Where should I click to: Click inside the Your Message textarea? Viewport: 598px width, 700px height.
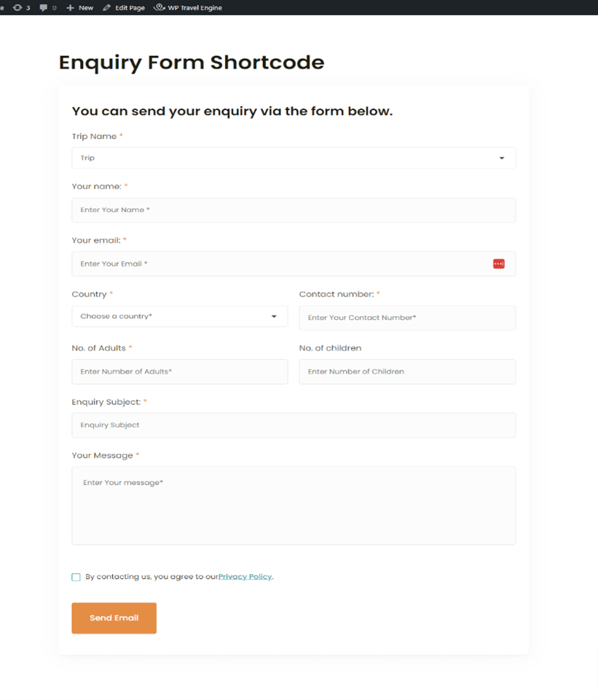pos(293,506)
